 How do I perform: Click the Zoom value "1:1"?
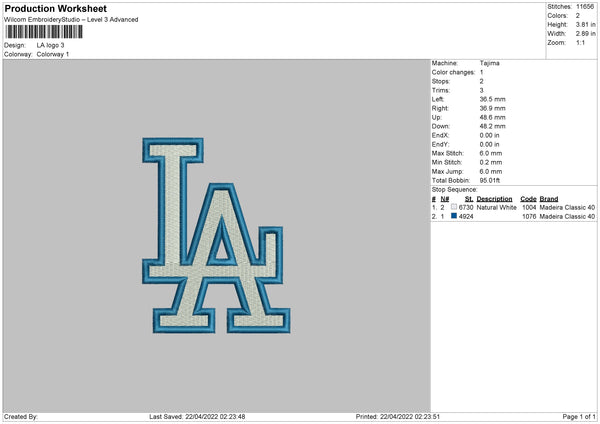point(580,42)
